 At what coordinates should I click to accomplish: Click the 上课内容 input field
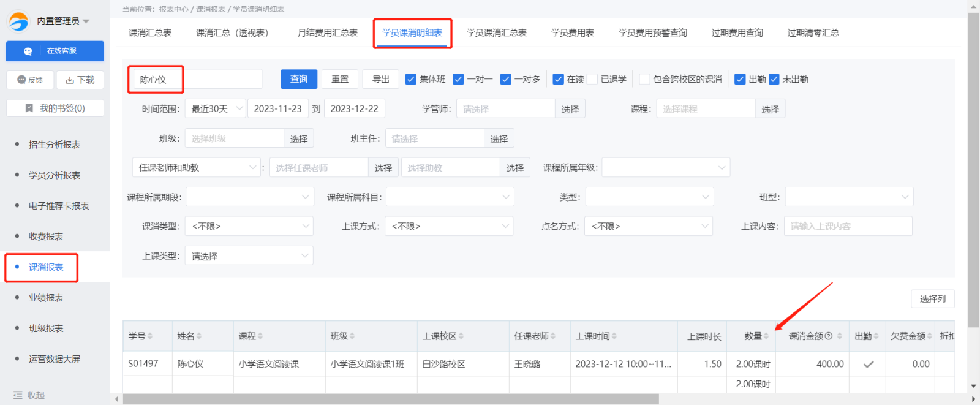(848, 226)
